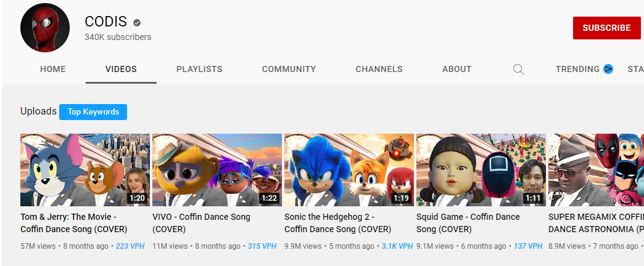Image resolution: width=644 pixels, height=266 pixels.
Task: Click the 223 VPH stat
Action: pyautogui.click(x=130, y=246)
